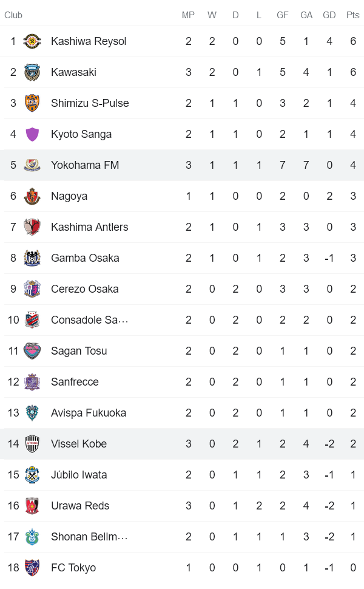The width and height of the screenshot is (364, 589).
Task: Click the Club column header
Action: pos(13,15)
